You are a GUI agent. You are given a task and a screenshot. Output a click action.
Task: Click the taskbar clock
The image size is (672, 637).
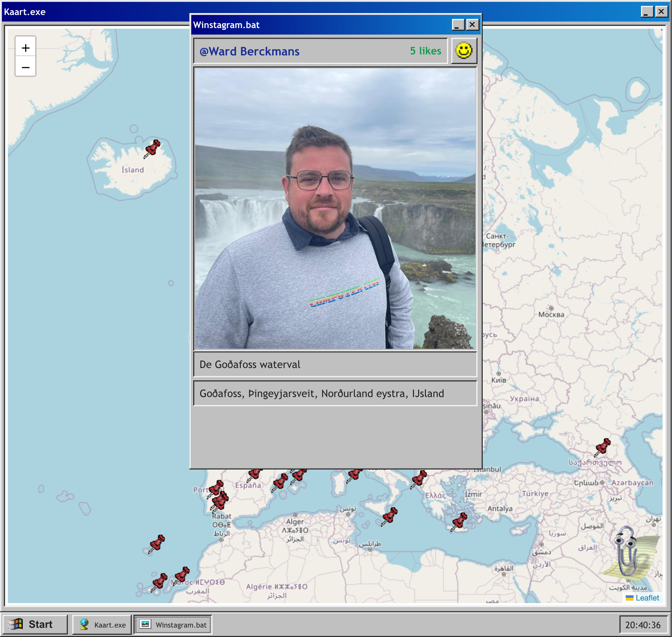pyautogui.click(x=642, y=625)
